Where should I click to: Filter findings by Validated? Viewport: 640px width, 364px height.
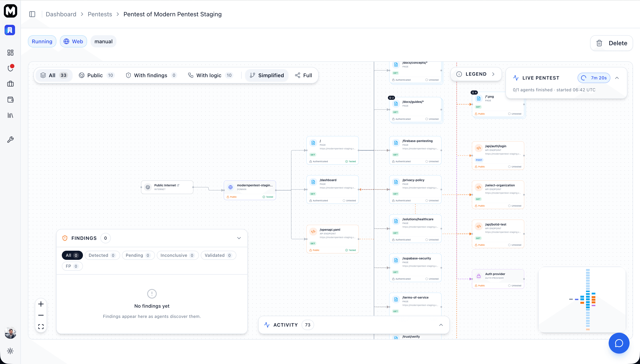click(218, 255)
